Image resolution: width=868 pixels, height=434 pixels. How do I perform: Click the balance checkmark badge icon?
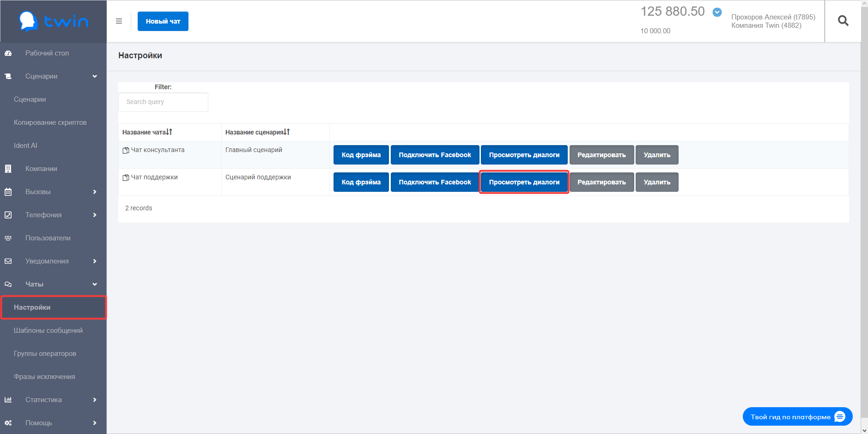(717, 12)
